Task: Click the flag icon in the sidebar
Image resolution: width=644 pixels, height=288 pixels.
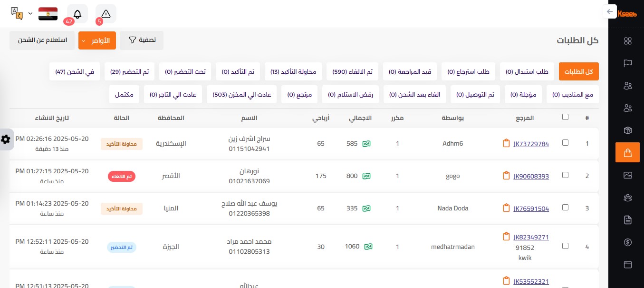Action: coord(627,63)
